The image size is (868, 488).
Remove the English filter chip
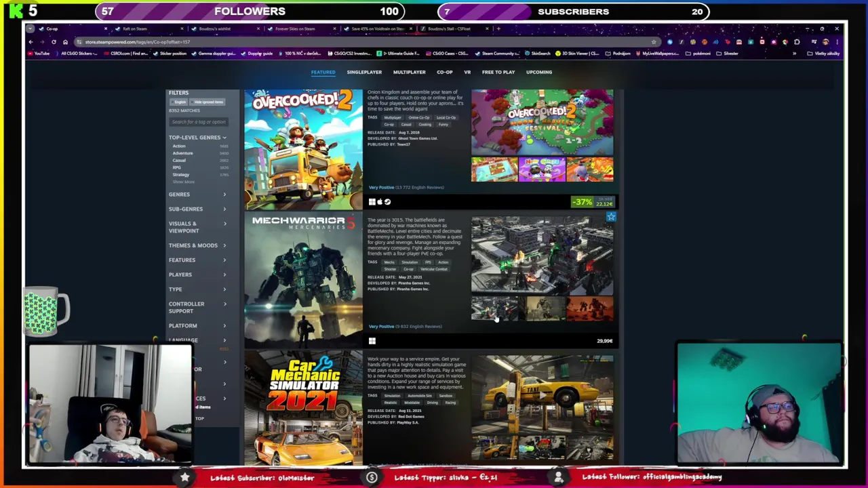[179, 102]
